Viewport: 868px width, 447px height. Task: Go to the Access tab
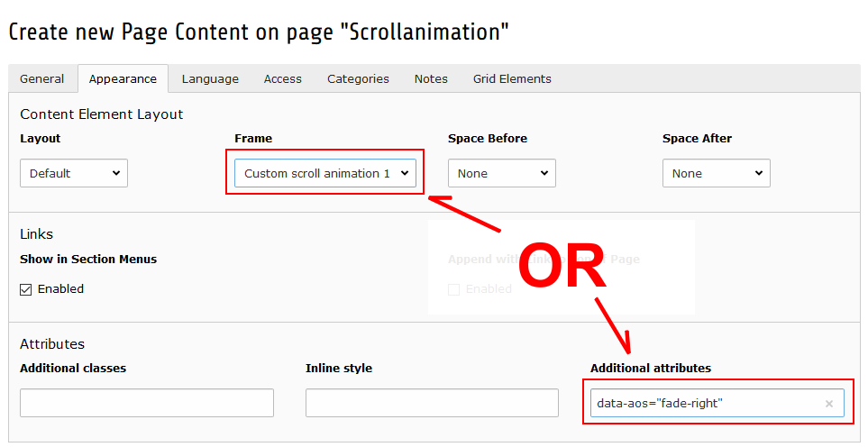point(283,79)
